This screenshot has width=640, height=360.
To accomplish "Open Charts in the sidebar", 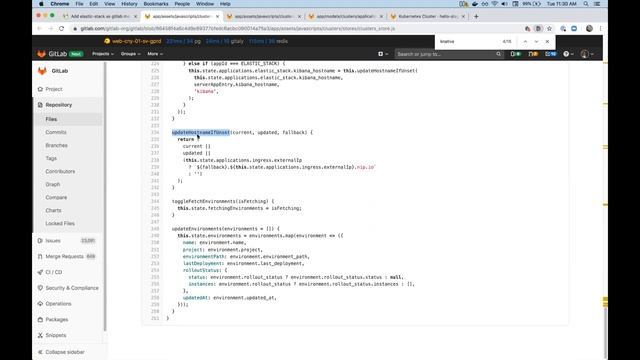I will click(x=53, y=211).
